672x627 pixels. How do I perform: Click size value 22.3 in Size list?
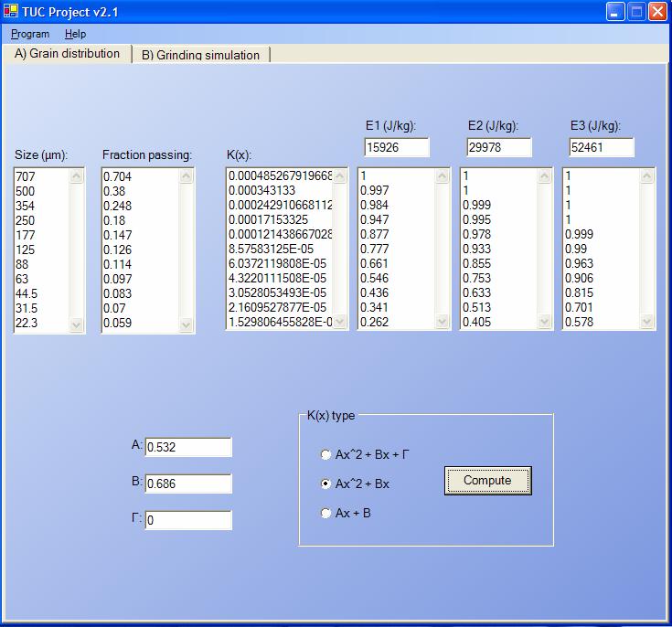click(27, 323)
